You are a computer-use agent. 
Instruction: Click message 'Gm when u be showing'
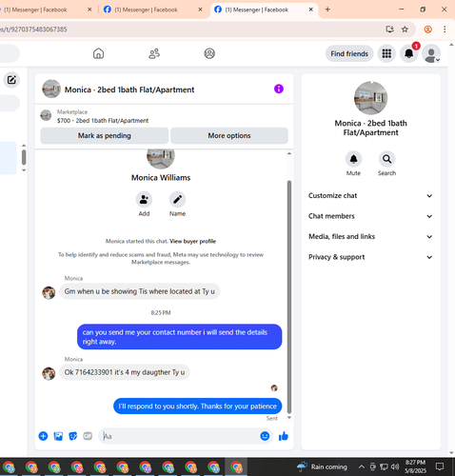139,291
